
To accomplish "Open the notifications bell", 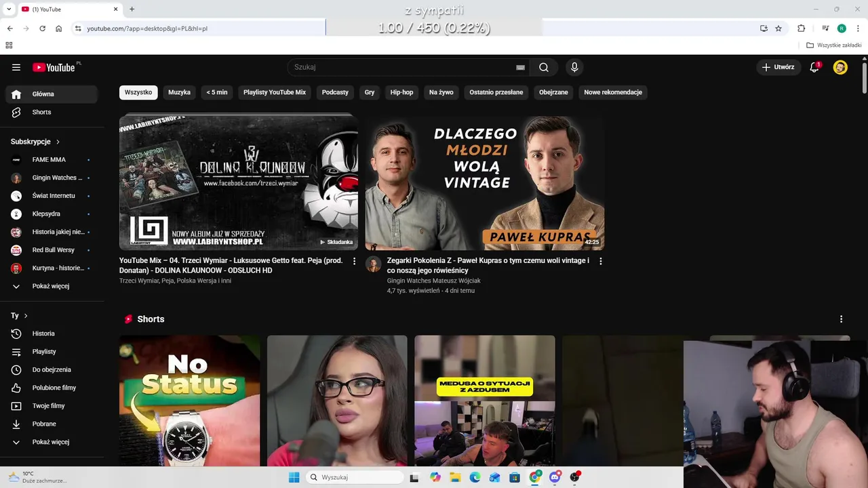I will (814, 67).
